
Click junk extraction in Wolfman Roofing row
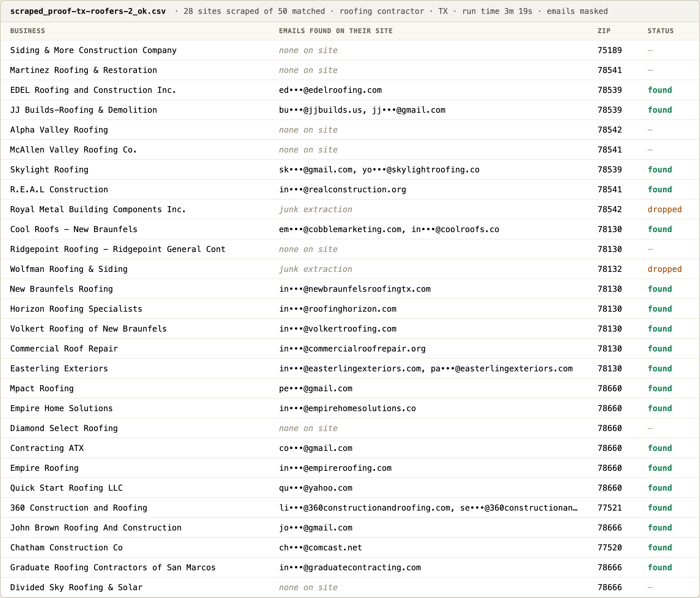coord(316,269)
